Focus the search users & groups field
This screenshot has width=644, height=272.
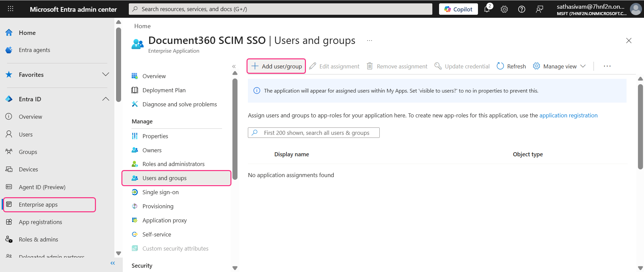[x=314, y=133]
